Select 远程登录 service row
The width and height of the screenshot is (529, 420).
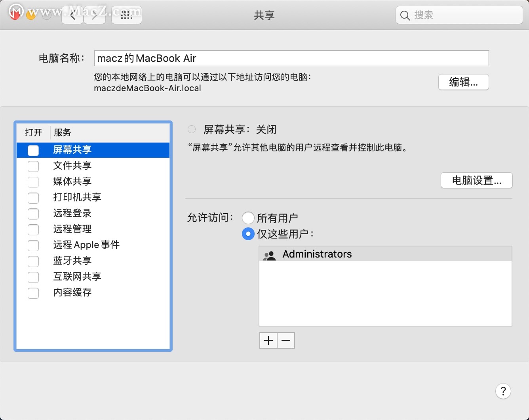pyautogui.click(x=93, y=213)
